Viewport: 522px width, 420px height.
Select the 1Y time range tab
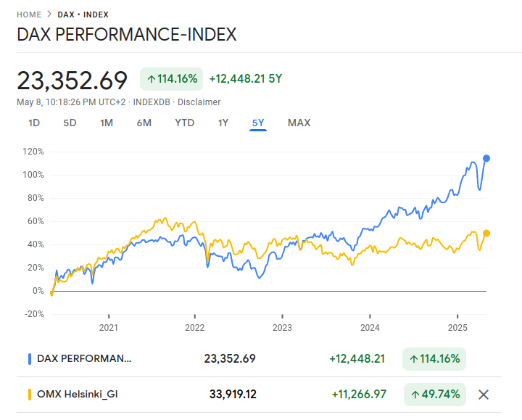pyautogui.click(x=223, y=123)
